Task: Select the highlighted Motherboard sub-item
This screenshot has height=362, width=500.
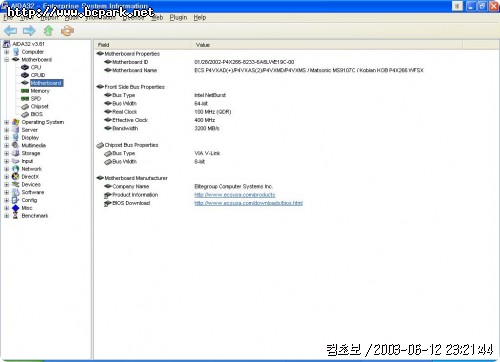Action: 46,83
